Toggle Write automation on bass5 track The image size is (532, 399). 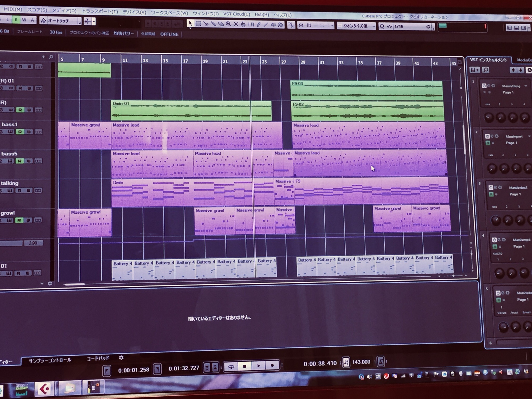pos(29,161)
